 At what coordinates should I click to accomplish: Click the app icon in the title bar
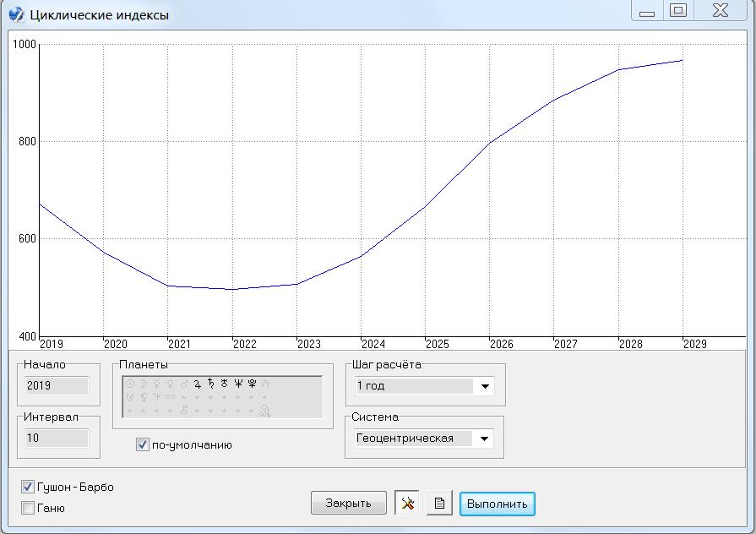[15, 14]
